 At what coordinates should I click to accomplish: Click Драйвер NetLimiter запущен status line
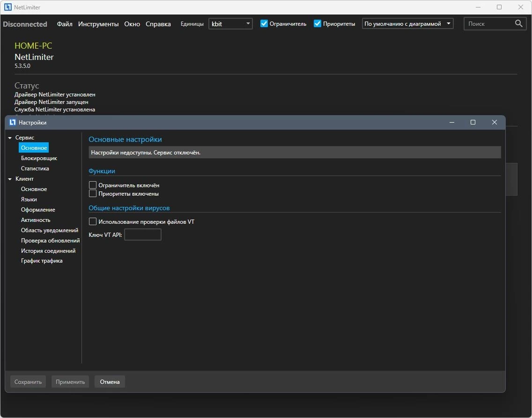[x=51, y=102]
